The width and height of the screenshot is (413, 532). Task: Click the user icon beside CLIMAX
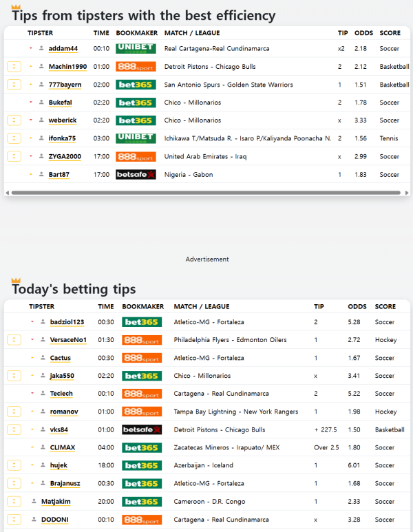pos(43,447)
